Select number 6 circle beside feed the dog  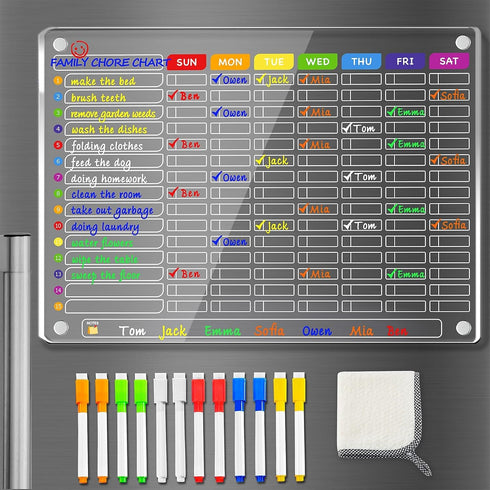(x=58, y=161)
